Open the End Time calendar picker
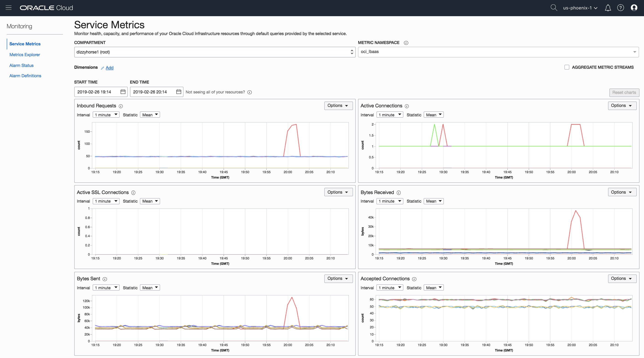This screenshot has width=644, height=358. [x=179, y=92]
